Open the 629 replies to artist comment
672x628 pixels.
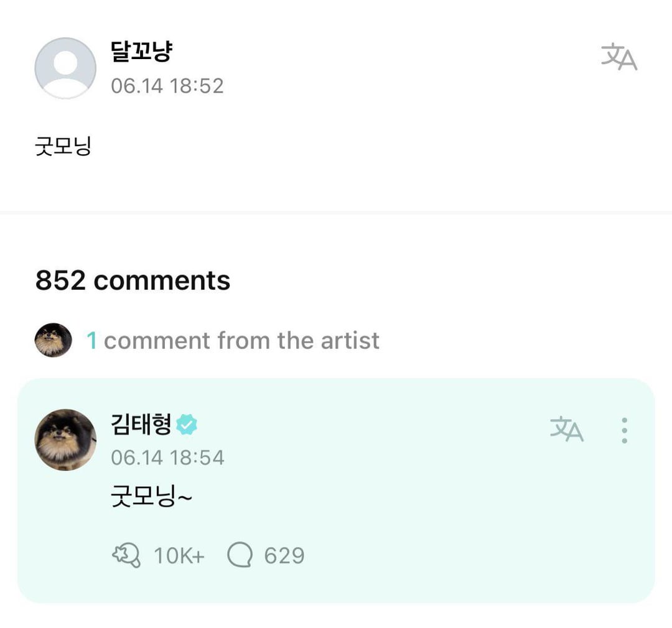[284, 555]
